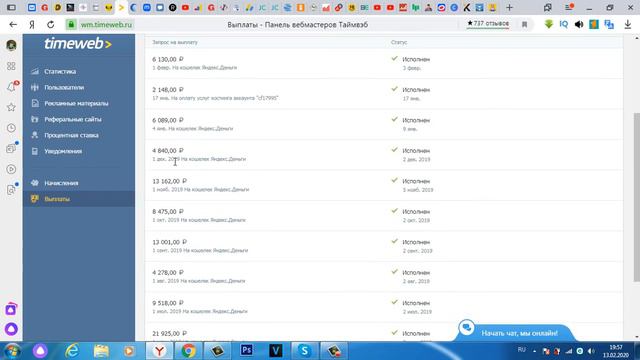The height and width of the screenshot is (360, 640).
Task: Open history clock in browser sidebar
Action: point(11,128)
